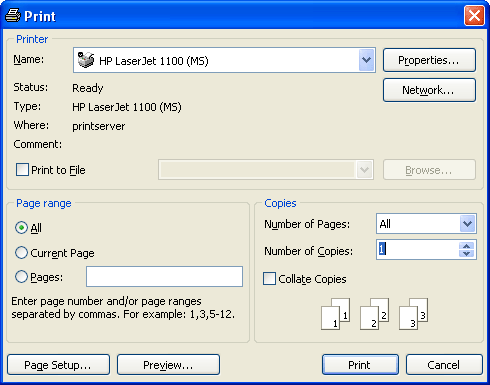Image resolution: width=490 pixels, height=385 pixels.
Task: Choose the Pages radio button
Action: (x=21, y=277)
